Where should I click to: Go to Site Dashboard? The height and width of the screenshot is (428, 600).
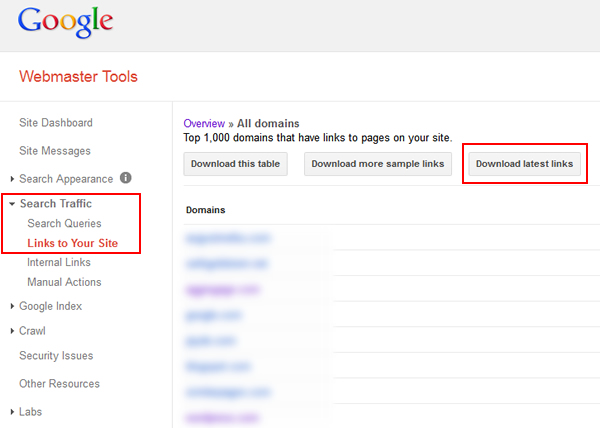pyautogui.click(x=56, y=123)
